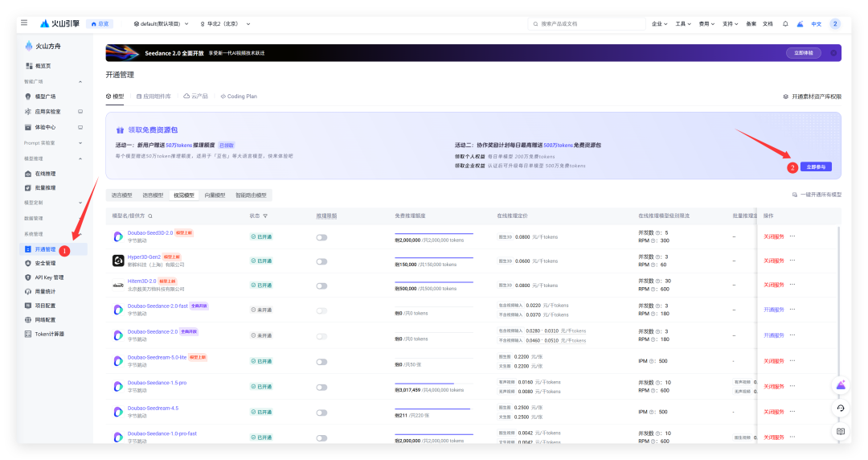The width and height of the screenshot is (868, 460).
Task: Click search icon beside 模型名/提供方 header
Action: [150, 216]
